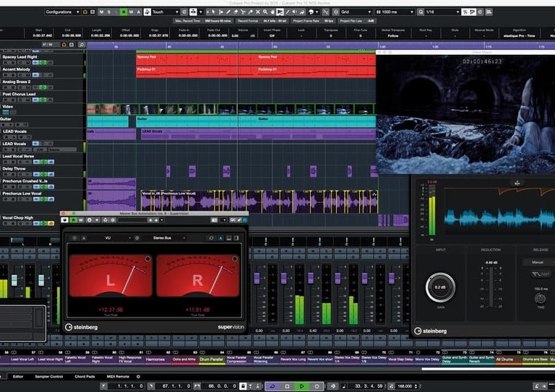Click the Manual release button in compressor
This screenshot has width=555, height=392.
(538, 262)
